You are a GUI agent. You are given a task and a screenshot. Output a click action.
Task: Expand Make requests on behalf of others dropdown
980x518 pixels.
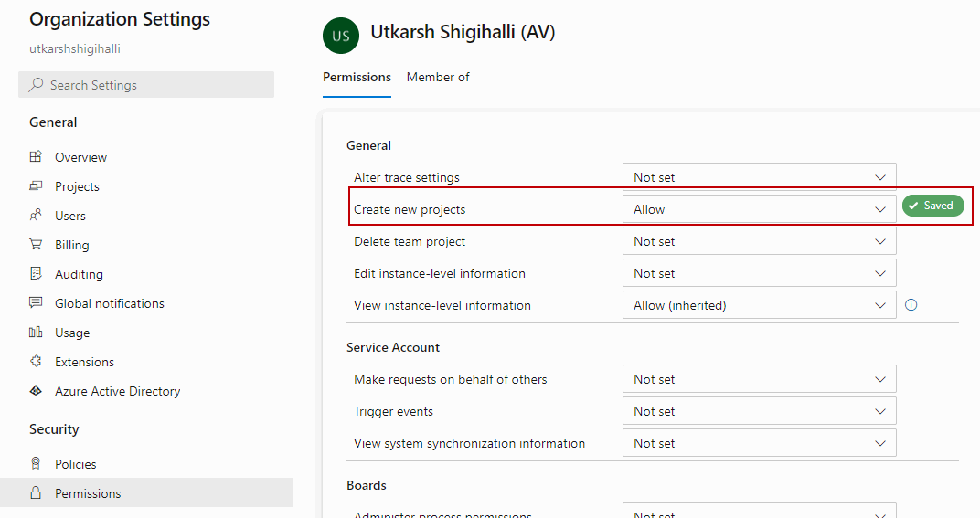(x=759, y=379)
